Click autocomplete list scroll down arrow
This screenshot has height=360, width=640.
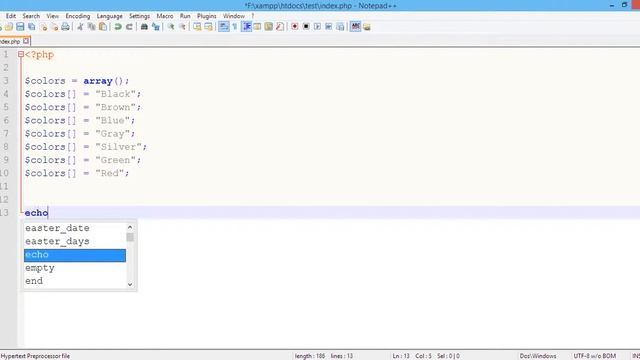coord(130,284)
